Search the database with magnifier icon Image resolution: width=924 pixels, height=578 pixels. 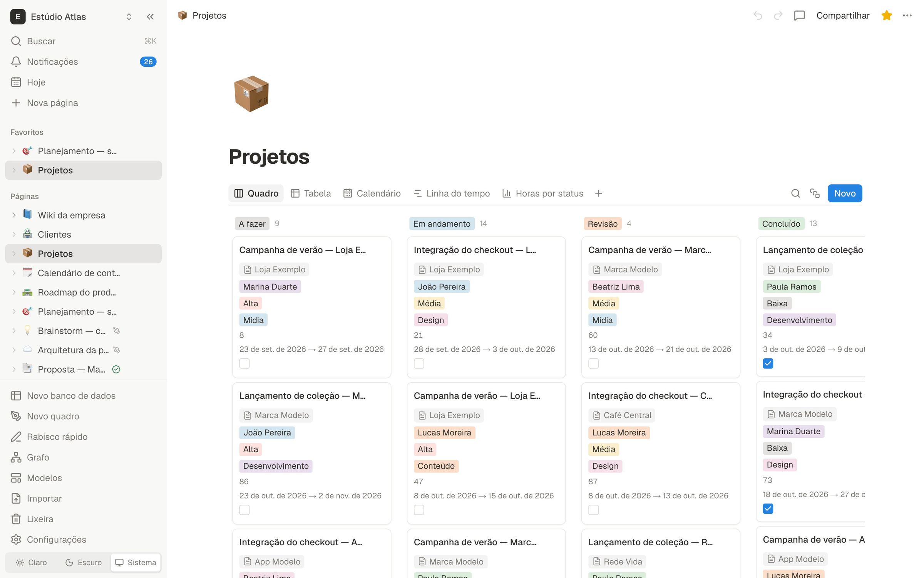click(x=795, y=193)
